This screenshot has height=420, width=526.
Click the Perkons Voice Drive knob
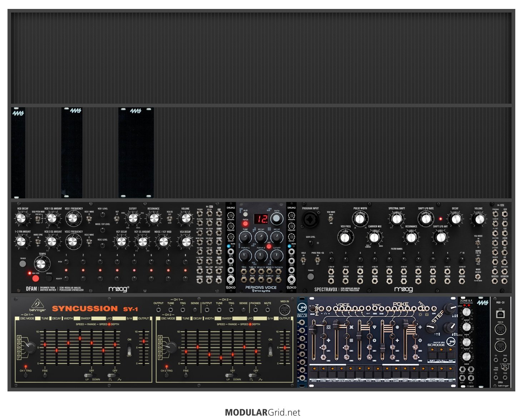[x=277, y=237]
